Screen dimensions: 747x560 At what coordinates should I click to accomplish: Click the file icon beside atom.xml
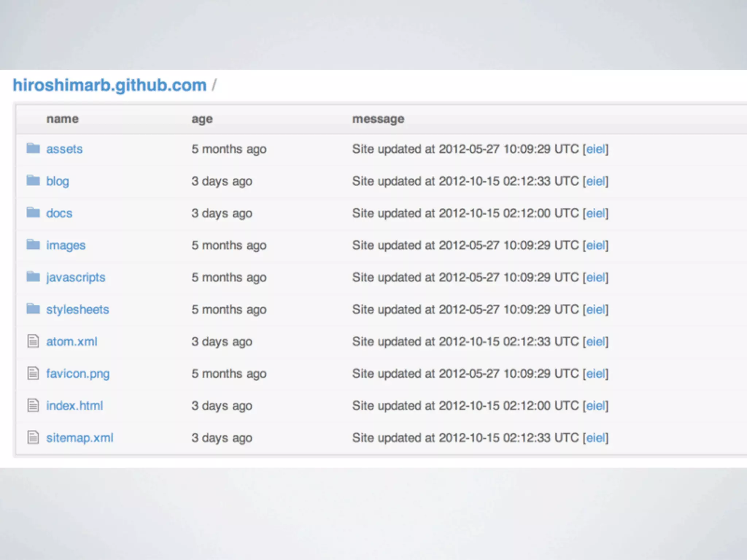tap(33, 341)
